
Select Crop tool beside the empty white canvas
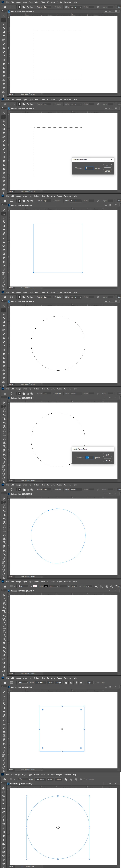[4, 611]
